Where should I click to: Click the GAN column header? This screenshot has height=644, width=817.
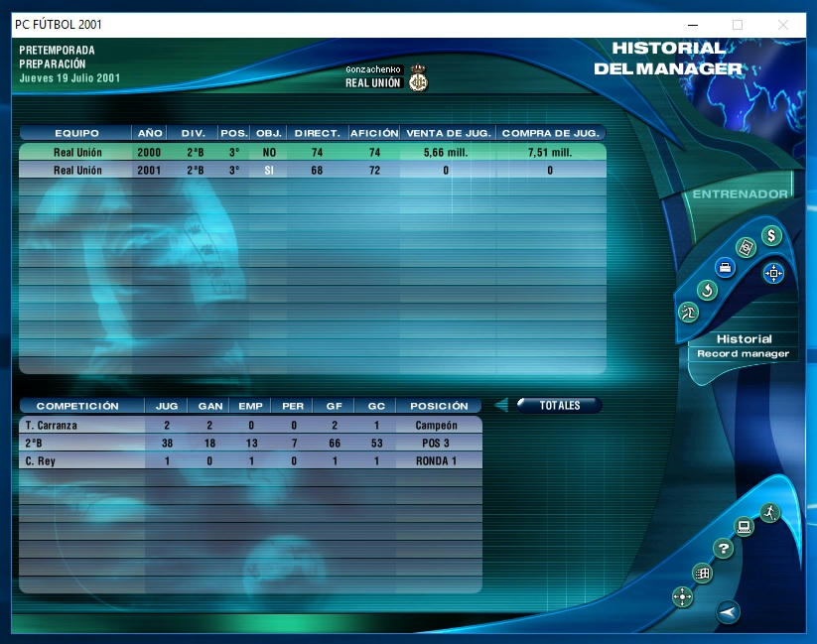pyautogui.click(x=210, y=406)
